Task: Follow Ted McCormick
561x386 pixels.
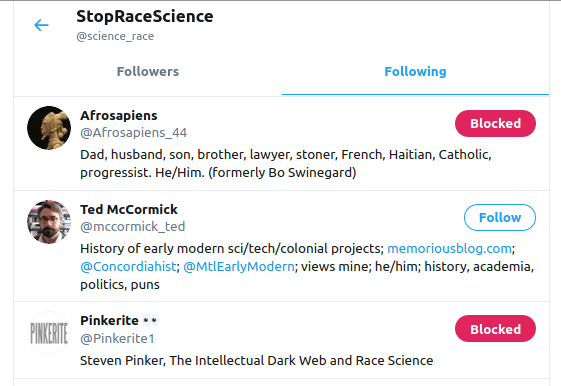Action: point(500,217)
